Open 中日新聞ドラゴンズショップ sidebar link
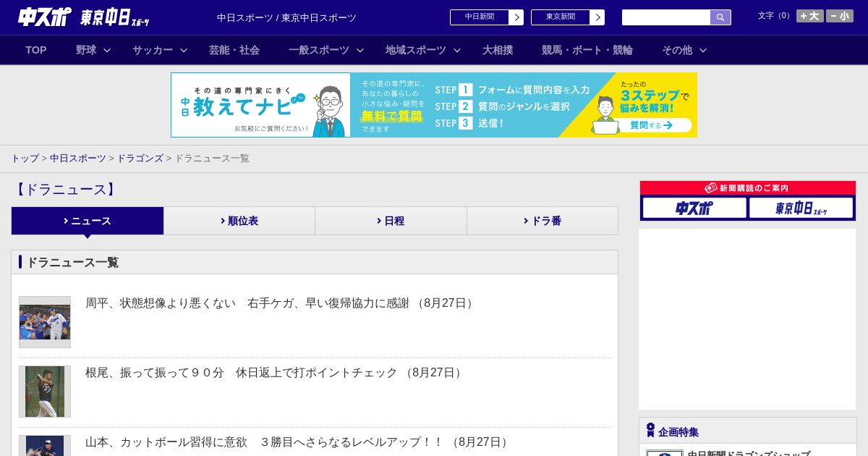This screenshot has height=456, width=868. (x=749, y=453)
